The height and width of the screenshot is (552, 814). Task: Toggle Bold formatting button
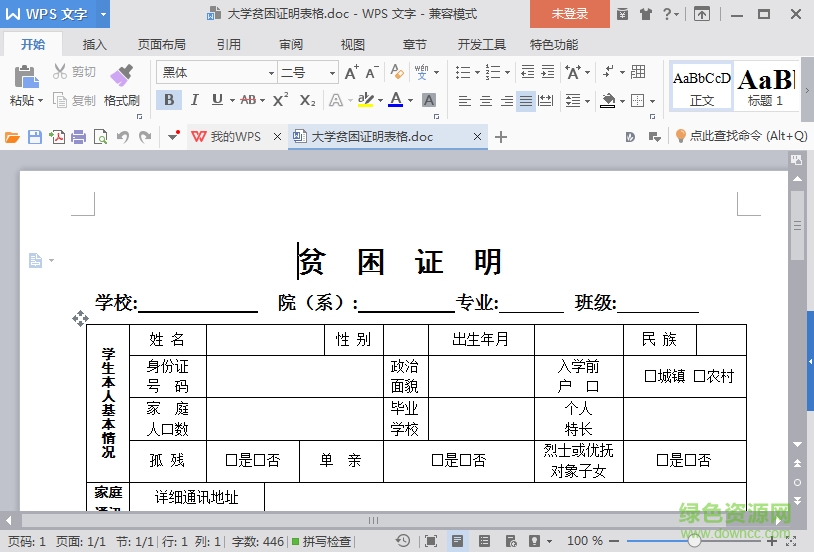pos(169,100)
